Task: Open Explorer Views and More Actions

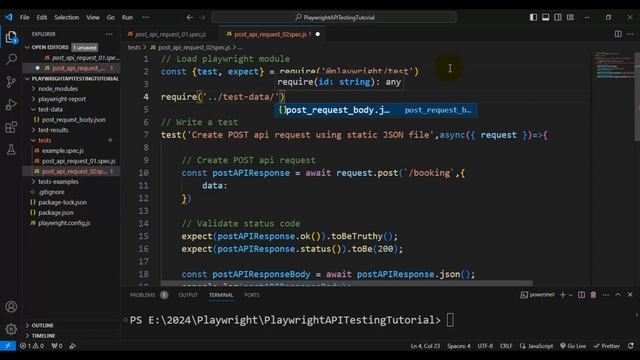Action: [x=109, y=34]
